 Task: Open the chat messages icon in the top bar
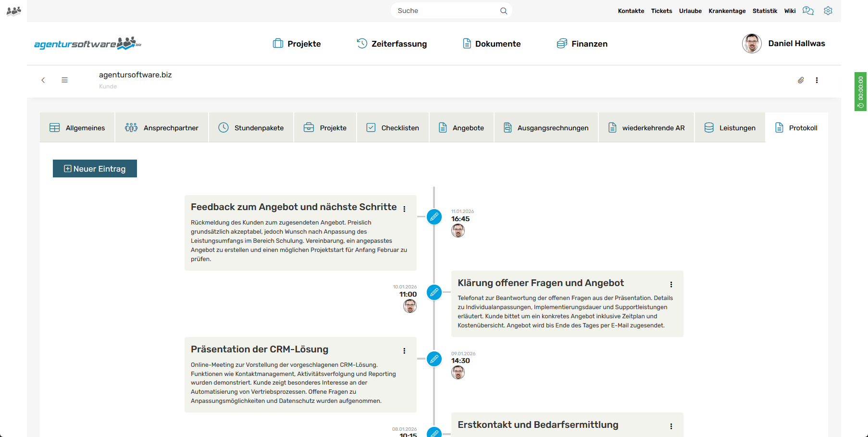[808, 11]
